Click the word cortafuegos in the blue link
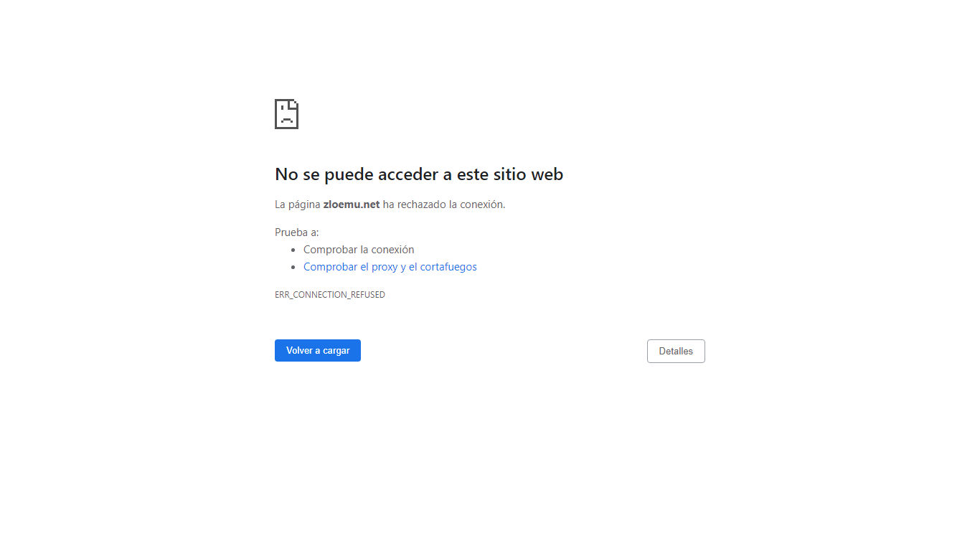The image size is (980, 551). coord(448,267)
